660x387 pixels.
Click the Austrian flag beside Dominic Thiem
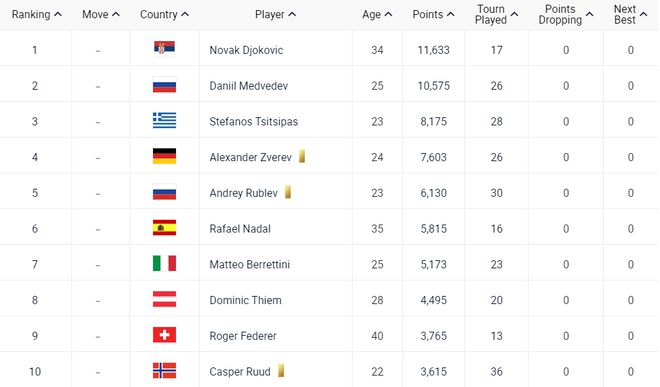pyautogui.click(x=164, y=299)
